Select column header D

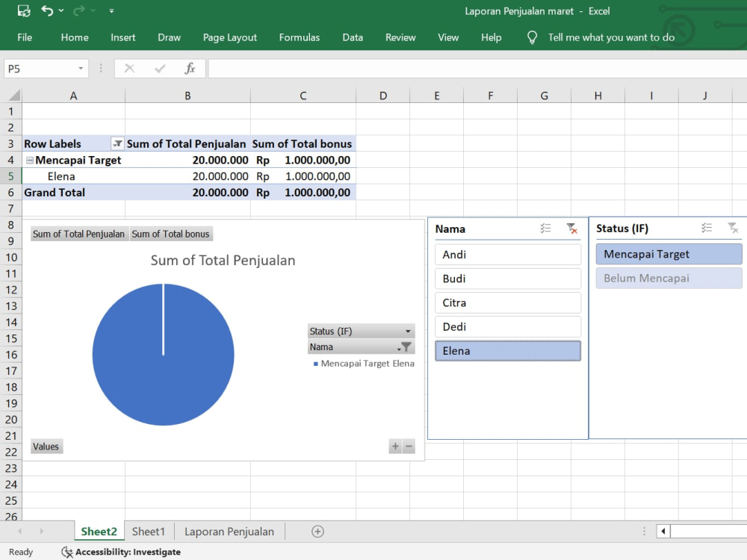point(383,96)
